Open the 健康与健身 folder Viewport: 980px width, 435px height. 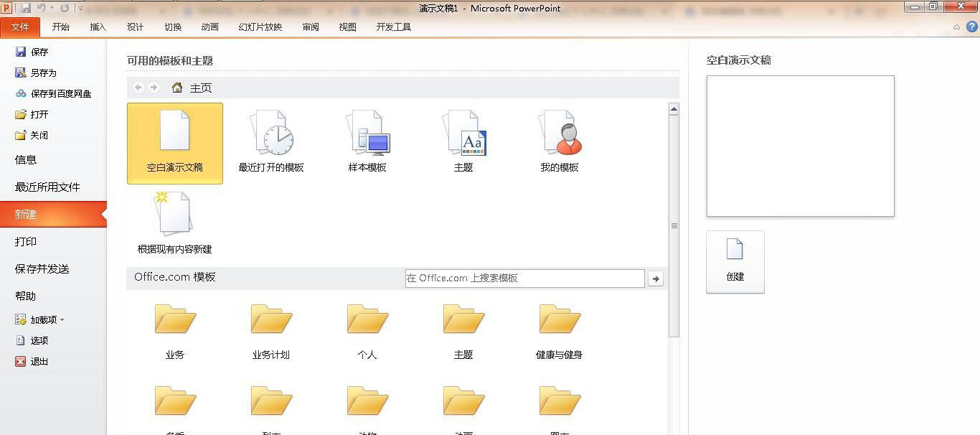point(560,332)
